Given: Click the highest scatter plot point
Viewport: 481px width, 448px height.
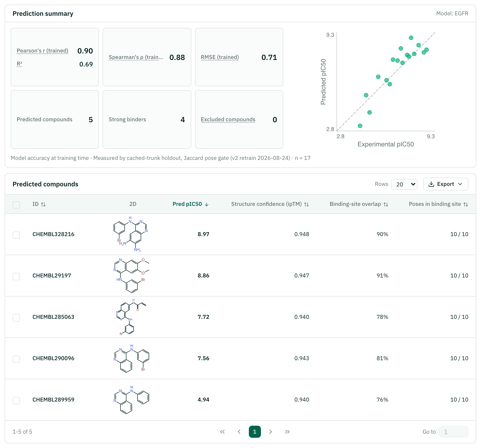Looking at the screenshot, I should [411, 38].
